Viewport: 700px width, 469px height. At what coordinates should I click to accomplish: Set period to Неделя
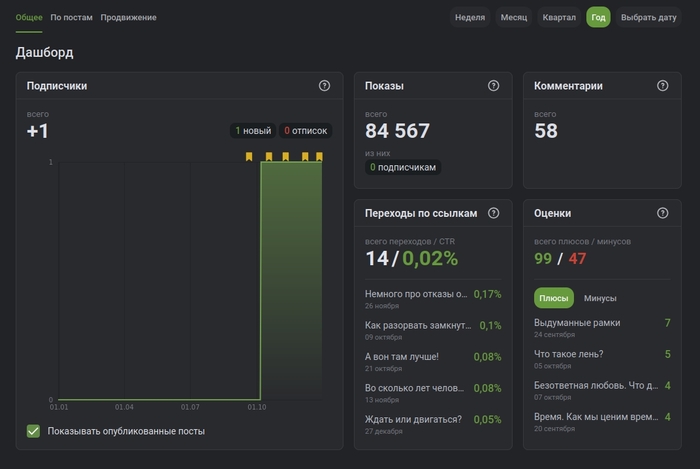pyautogui.click(x=469, y=17)
